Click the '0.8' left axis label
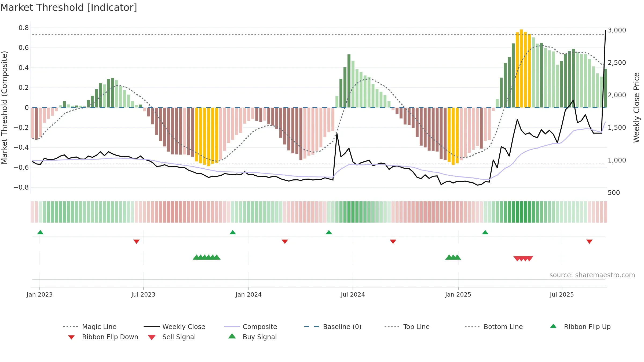 point(24,28)
